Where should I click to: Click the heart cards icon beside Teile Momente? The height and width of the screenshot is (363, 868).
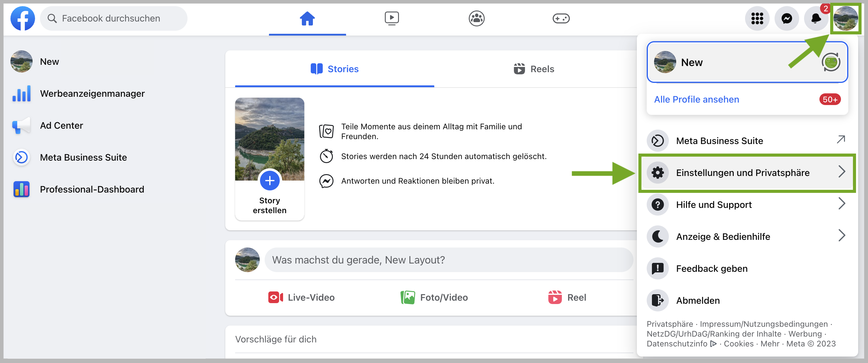326,131
